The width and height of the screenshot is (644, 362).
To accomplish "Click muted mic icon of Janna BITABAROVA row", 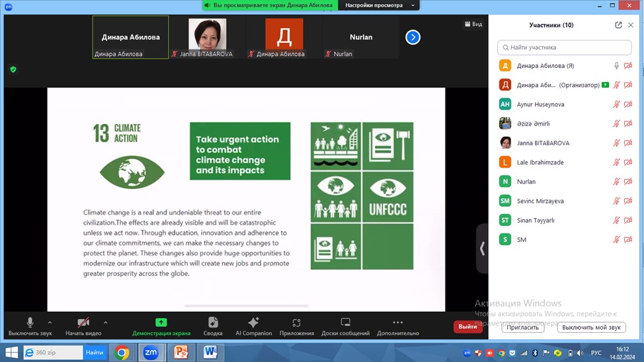I will 616,143.
